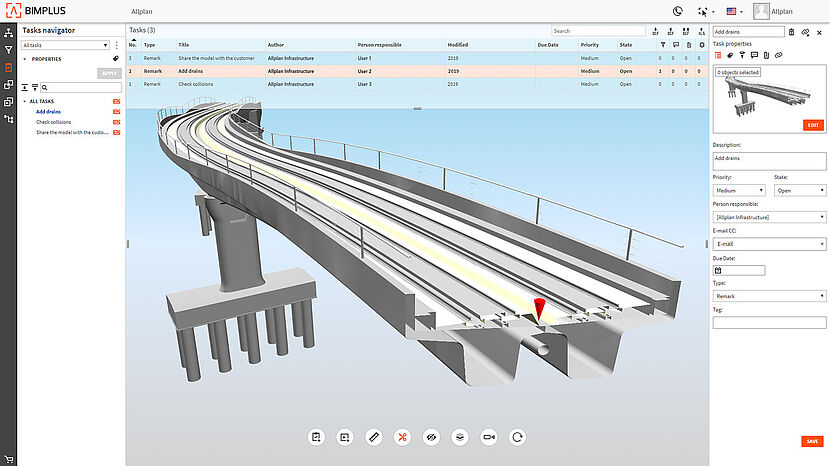Viewport: 830px width, 466px height.
Task: Toggle hide objects eye icon
Action: tap(431, 437)
